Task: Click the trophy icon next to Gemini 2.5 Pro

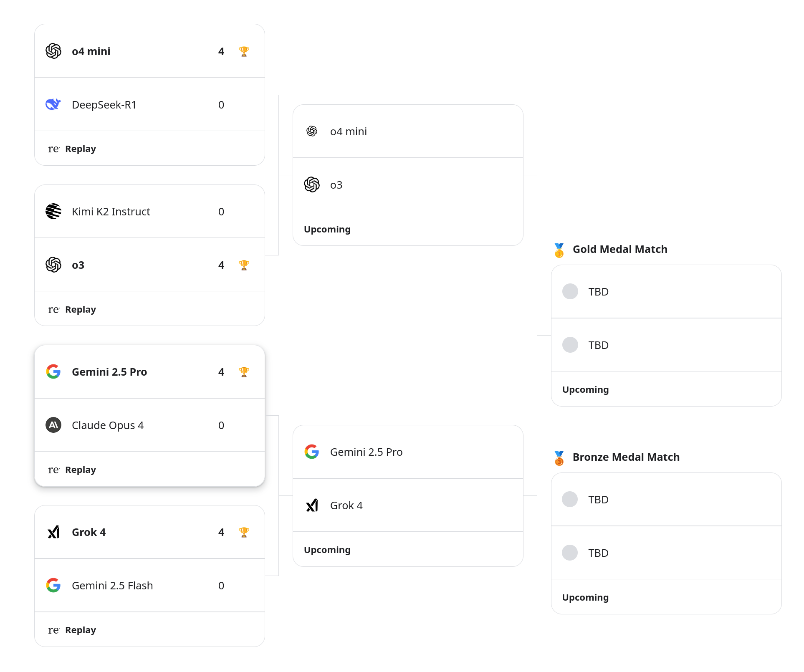Action: 244,372
